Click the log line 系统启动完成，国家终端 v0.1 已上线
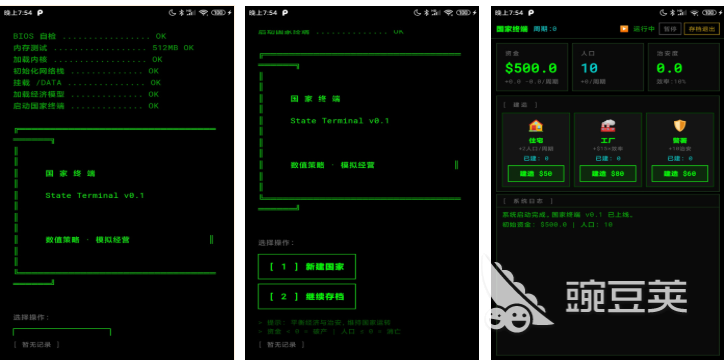This screenshot has height=360, width=724. pos(568,215)
